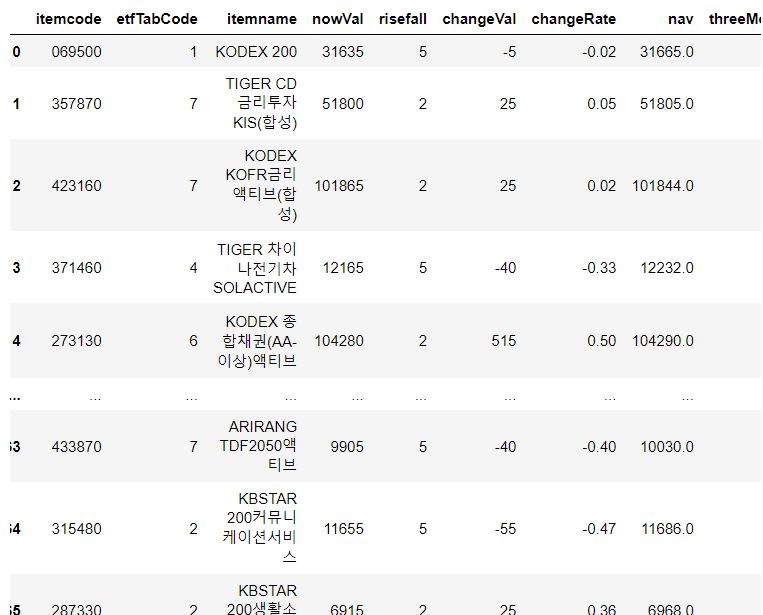Click row index 0
Screen dimensions: 763x615
pos(17,52)
